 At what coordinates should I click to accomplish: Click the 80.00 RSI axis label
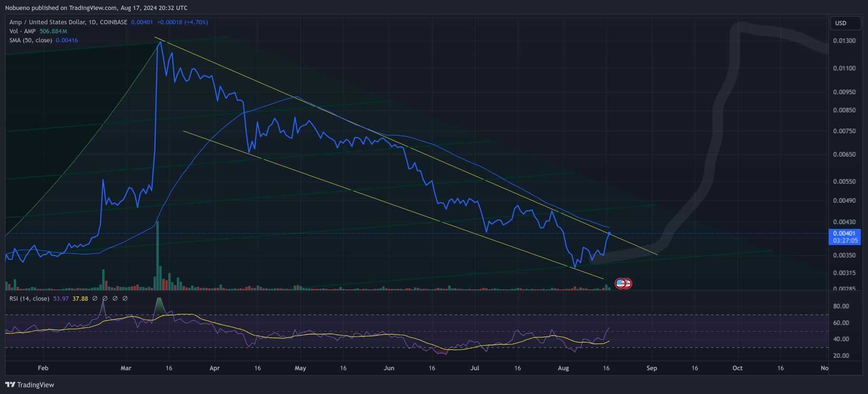[x=841, y=306]
